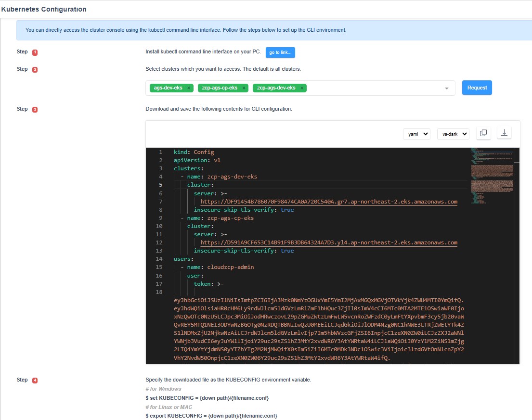Viewport: 532px width, 420px height.
Task: Click the Kubernetes Configuration heading
Action: [x=44, y=9]
